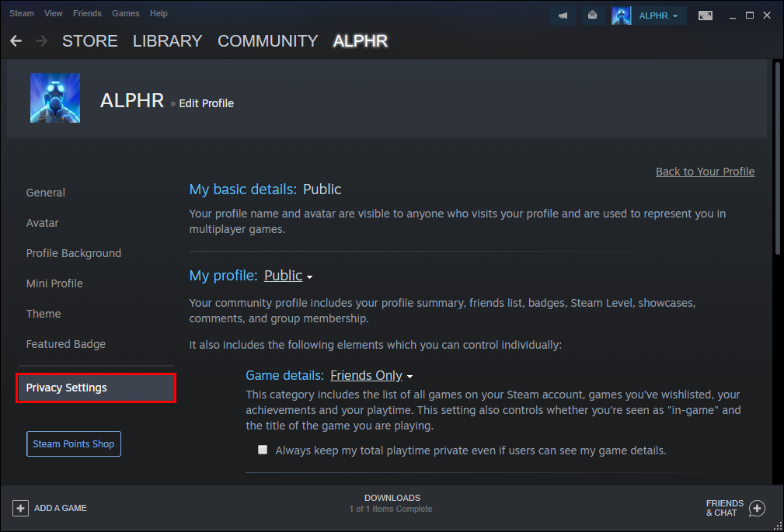This screenshot has width=784, height=532.
Task: Follow Back to Your Profile link
Action: point(705,172)
